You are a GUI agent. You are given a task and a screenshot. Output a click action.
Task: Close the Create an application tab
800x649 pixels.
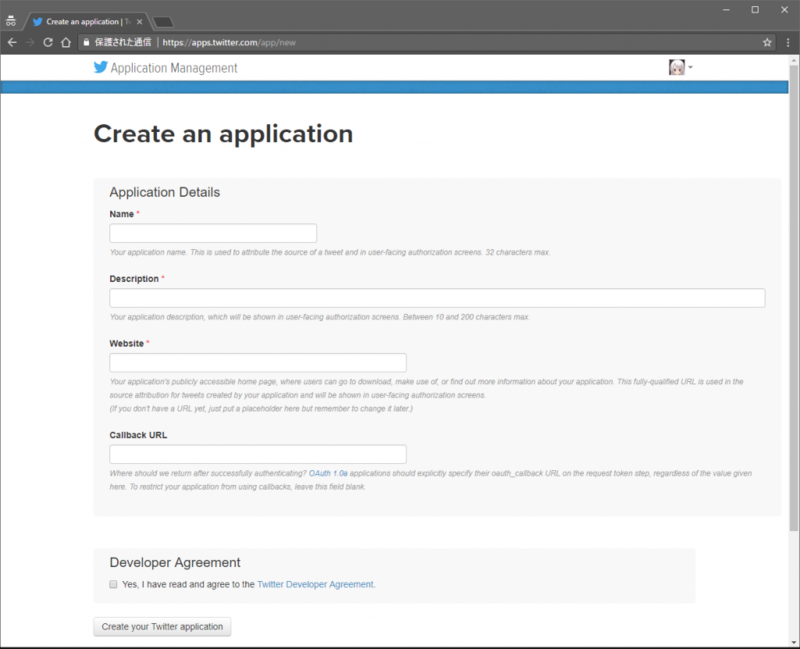coord(139,21)
